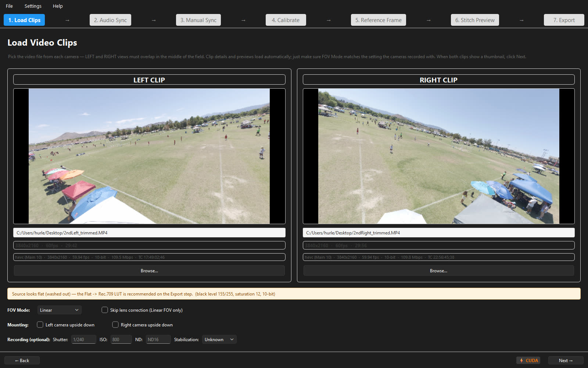Click the left clip 29:42 duration summary

pyautogui.click(x=149, y=245)
